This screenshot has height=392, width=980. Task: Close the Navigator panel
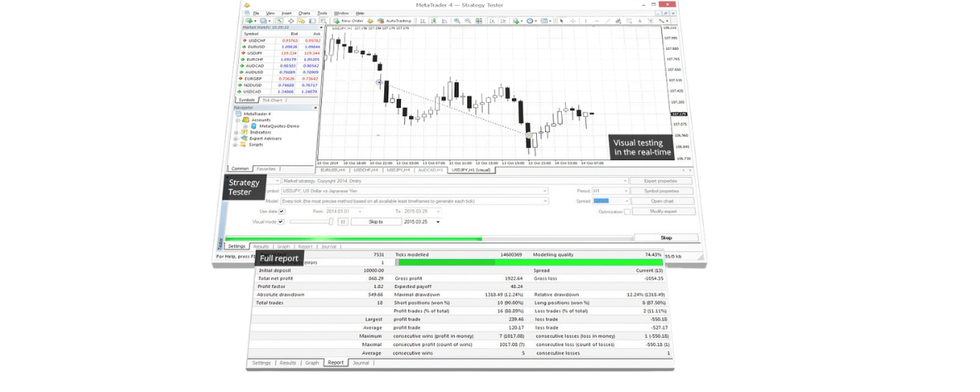click(315, 108)
